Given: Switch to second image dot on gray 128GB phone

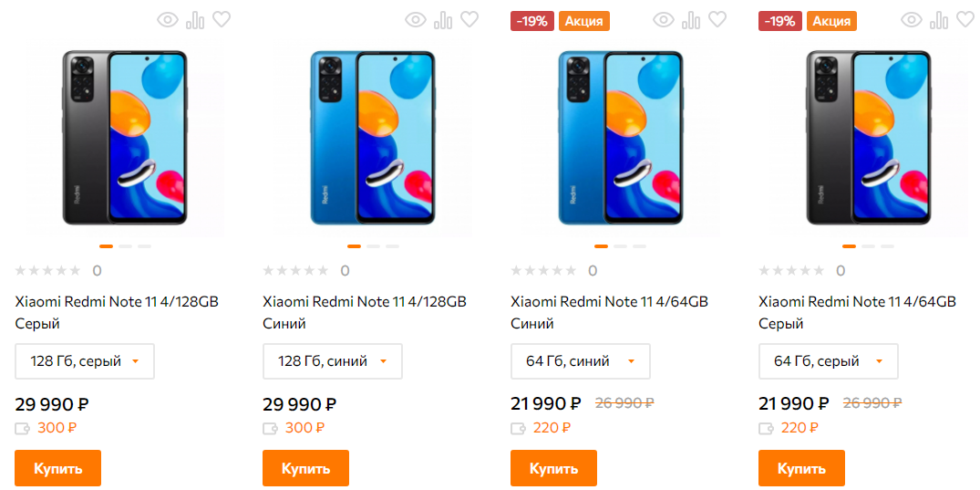Looking at the screenshot, I should point(125,246).
